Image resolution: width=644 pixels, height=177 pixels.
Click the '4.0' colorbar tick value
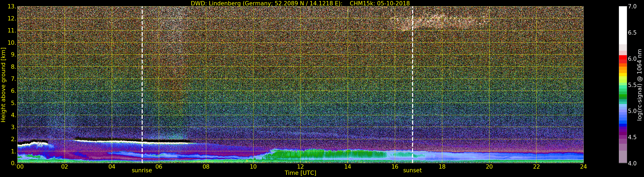point(632,163)
